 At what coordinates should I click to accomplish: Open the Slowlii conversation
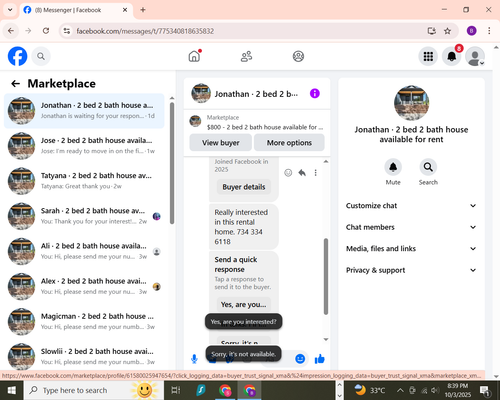tap(84, 356)
